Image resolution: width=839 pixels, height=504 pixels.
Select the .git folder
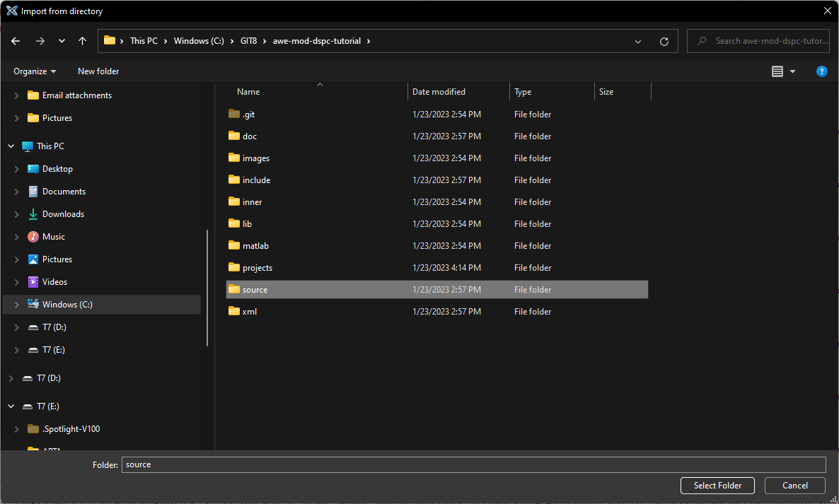[248, 115]
